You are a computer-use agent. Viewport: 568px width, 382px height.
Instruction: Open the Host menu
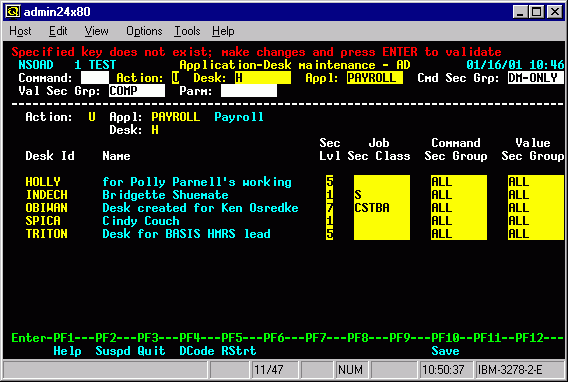(20, 31)
